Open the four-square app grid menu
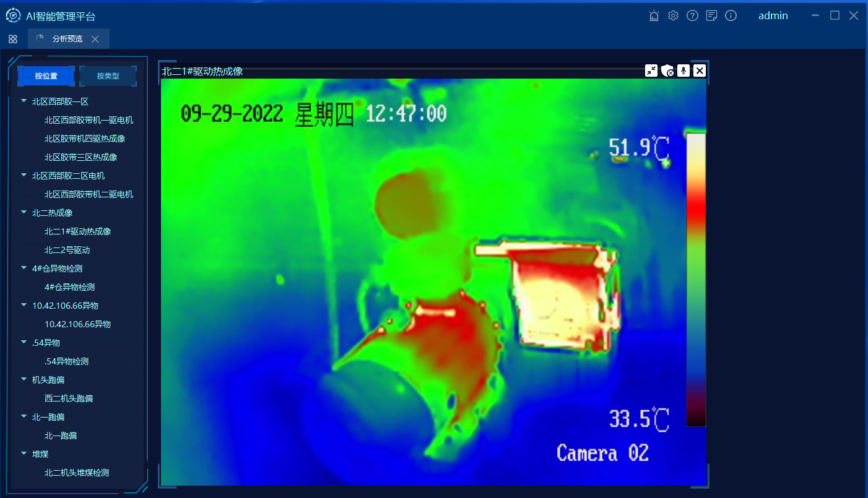 tap(13, 39)
